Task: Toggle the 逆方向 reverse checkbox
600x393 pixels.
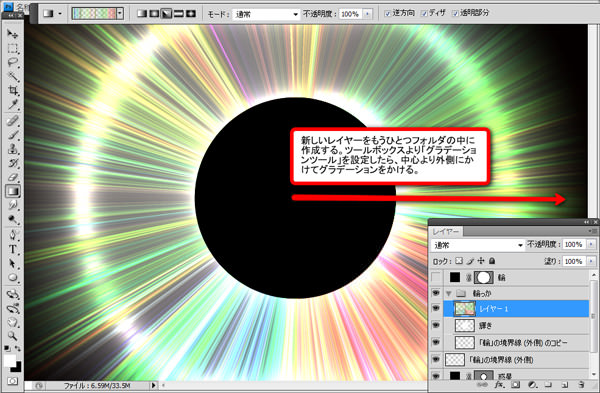Action: click(387, 13)
